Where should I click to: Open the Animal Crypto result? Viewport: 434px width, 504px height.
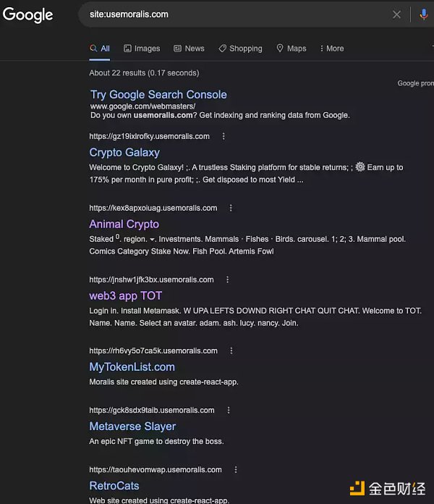point(124,224)
